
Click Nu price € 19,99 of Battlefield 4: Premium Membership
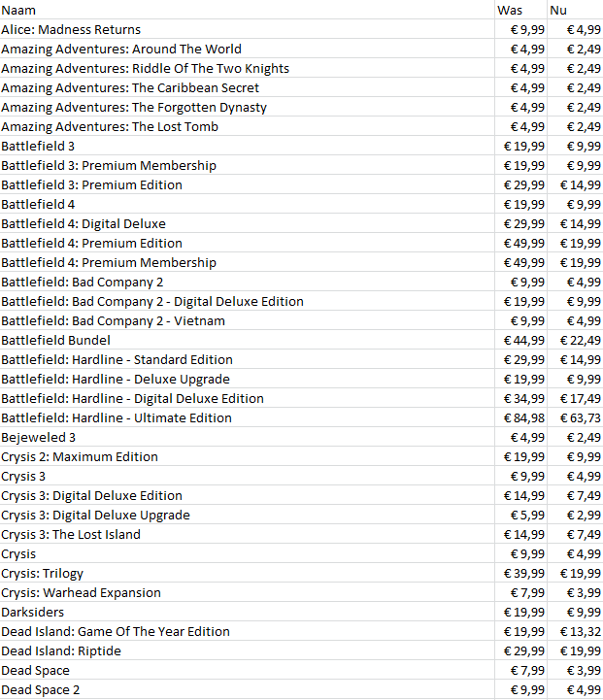tap(576, 262)
